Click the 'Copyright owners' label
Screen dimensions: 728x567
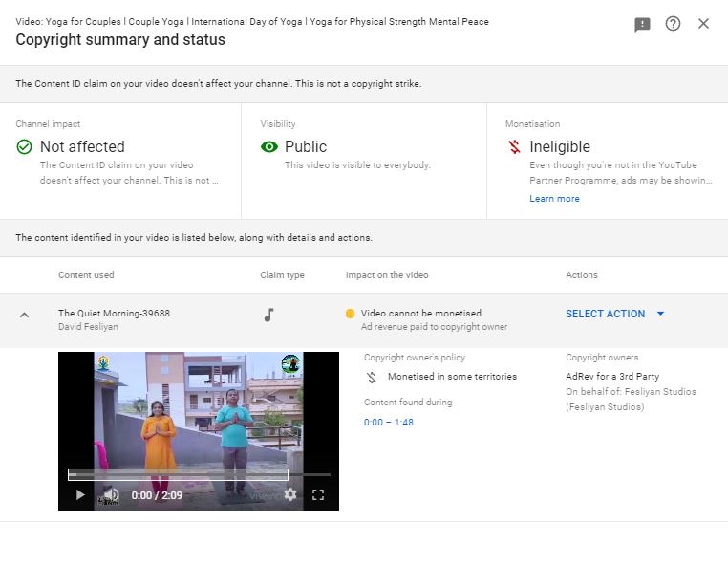pyautogui.click(x=602, y=358)
